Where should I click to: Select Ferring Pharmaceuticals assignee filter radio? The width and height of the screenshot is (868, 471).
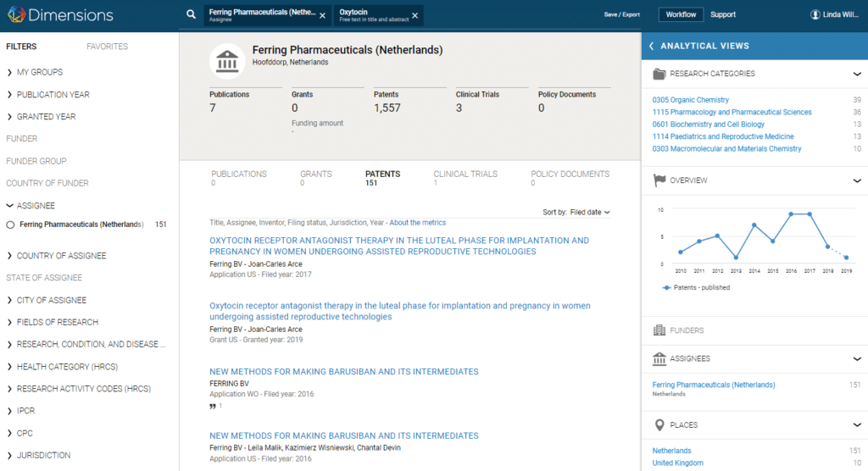point(10,224)
